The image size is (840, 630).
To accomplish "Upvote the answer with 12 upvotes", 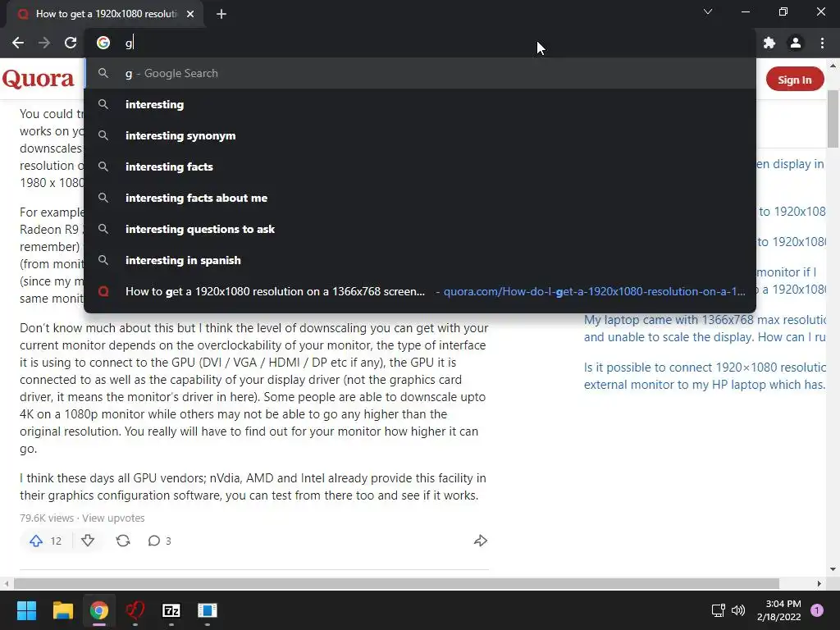I will (x=46, y=541).
